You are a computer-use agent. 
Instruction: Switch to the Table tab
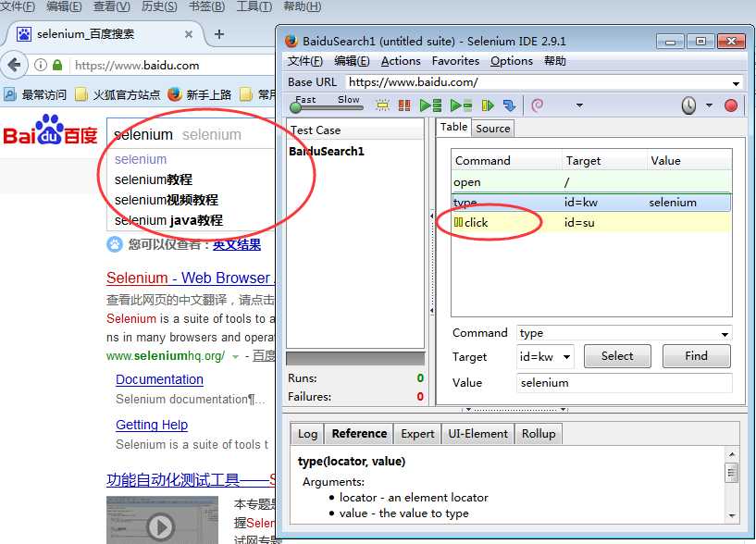coord(453,128)
